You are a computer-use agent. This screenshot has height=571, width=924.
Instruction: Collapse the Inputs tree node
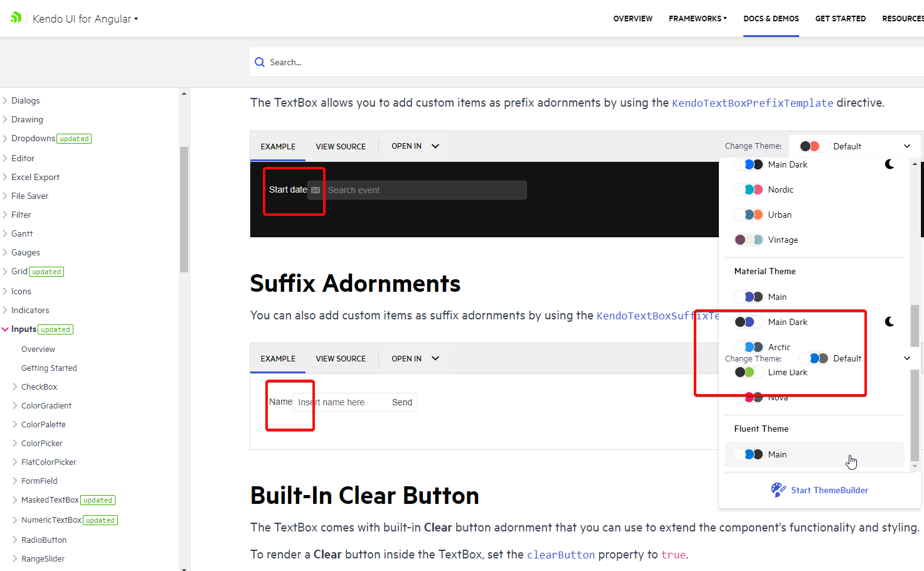click(x=5, y=329)
